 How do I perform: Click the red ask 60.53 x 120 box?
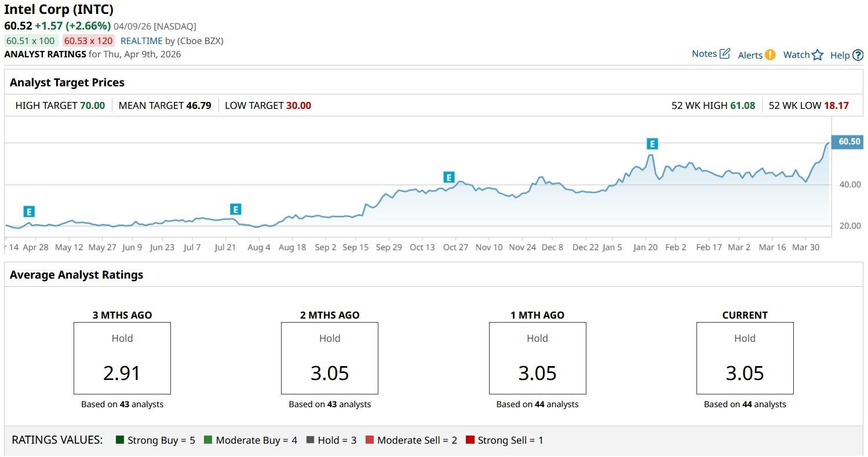(89, 41)
